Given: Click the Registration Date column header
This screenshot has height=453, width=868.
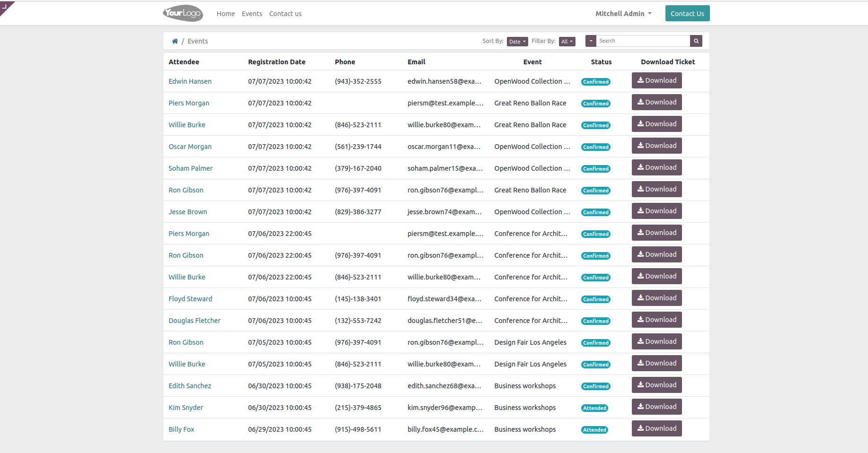Looking at the screenshot, I should click(276, 62).
